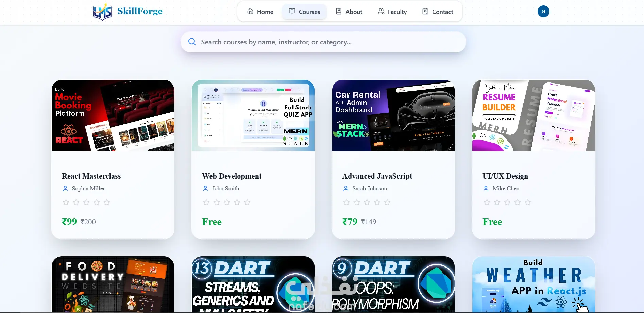Open the About nav item
644x313 pixels.
click(x=349, y=12)
